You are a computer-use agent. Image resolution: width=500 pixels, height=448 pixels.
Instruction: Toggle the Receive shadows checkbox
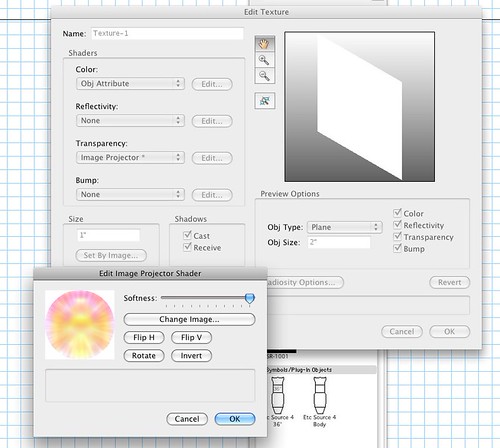coord(187,247)
